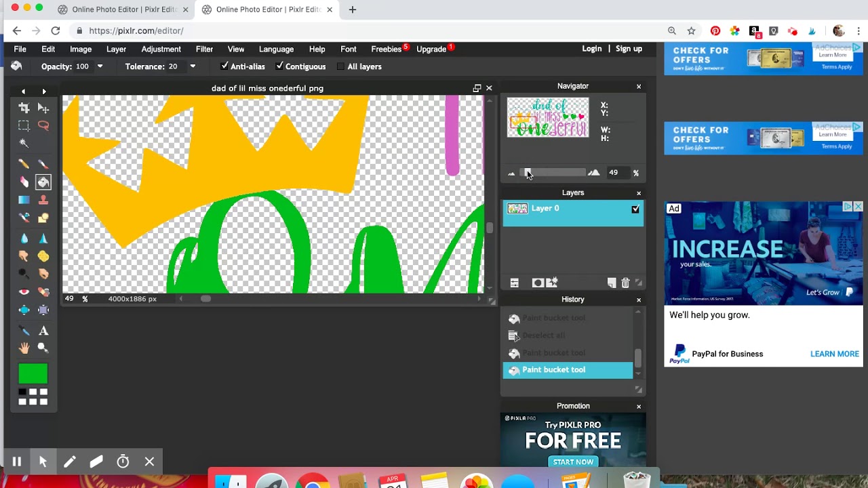Click LEARN MORE in PayPal ad
The width and height of the screenshot is (868, 488).
[835, 354]
